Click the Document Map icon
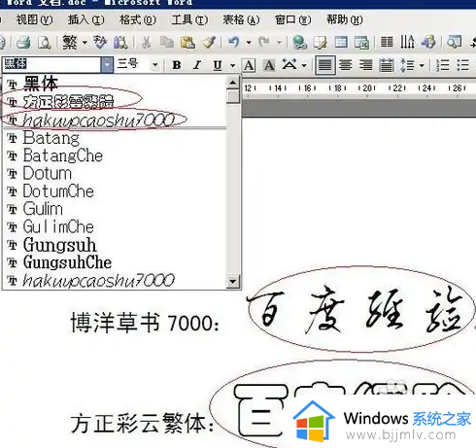 (454, 43)
